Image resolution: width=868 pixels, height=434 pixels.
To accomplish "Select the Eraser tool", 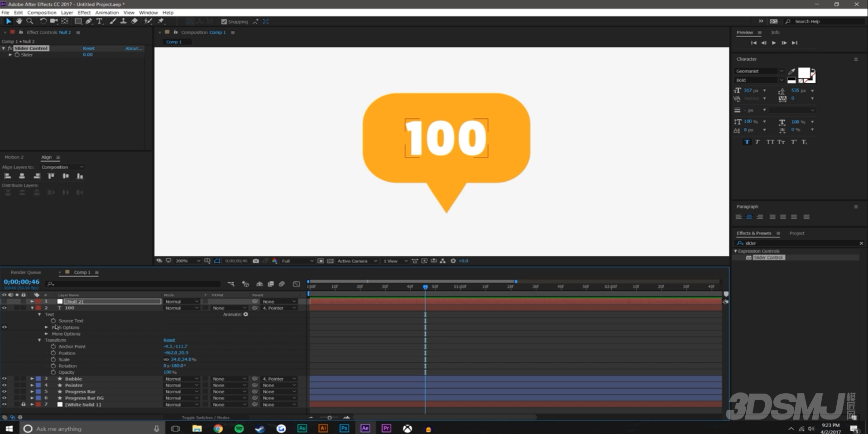I will 134,21.
